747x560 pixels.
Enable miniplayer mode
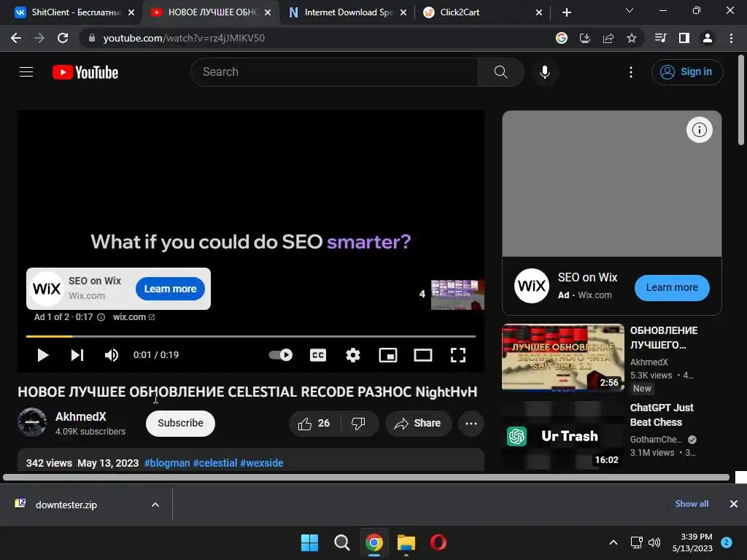tap(388, 355)
